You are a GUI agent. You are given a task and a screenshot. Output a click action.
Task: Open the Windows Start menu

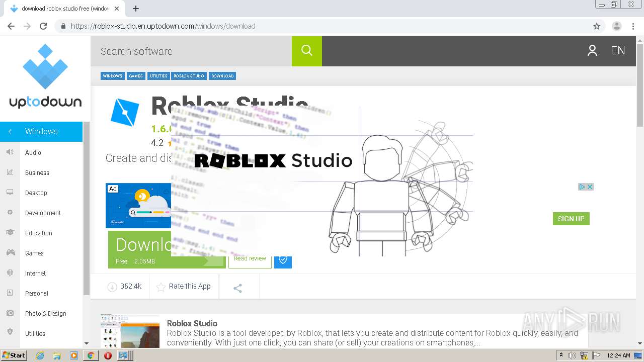(14, 355)
